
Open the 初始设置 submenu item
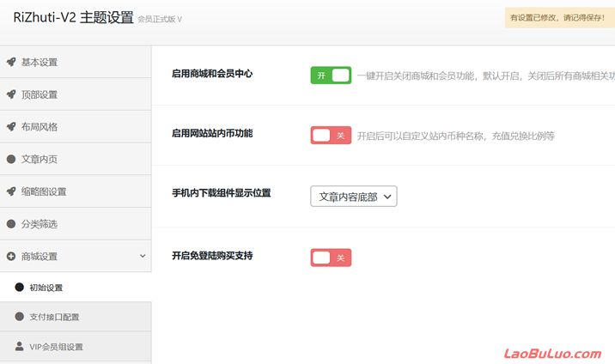[76, 288]
